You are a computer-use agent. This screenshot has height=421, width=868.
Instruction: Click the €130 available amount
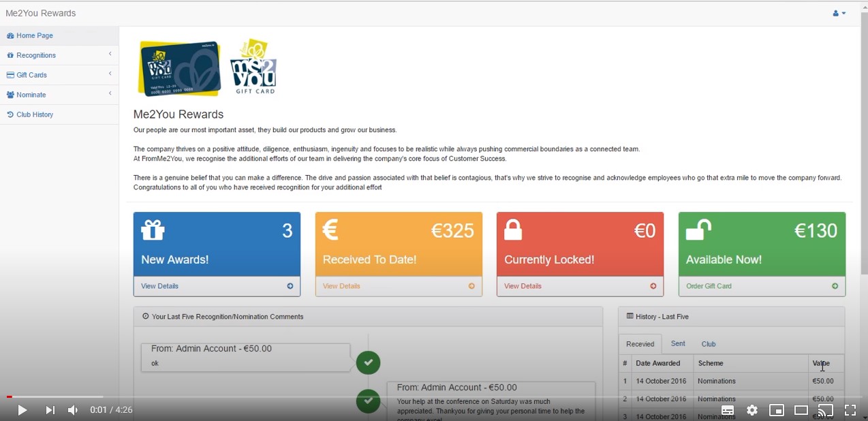point(816,231)
